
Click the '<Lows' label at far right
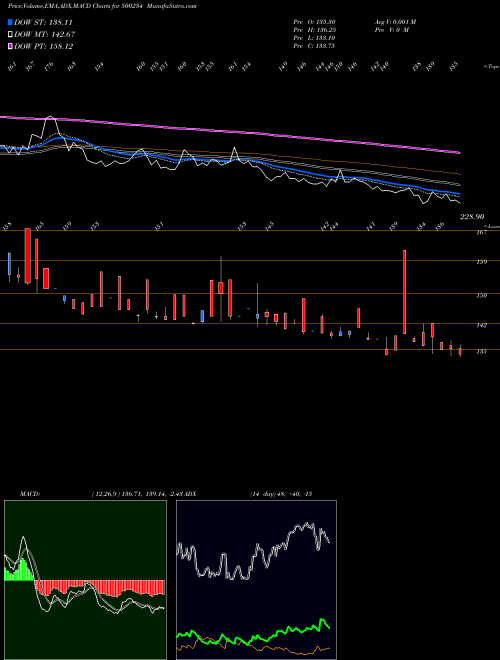click(x=491, y=226)
